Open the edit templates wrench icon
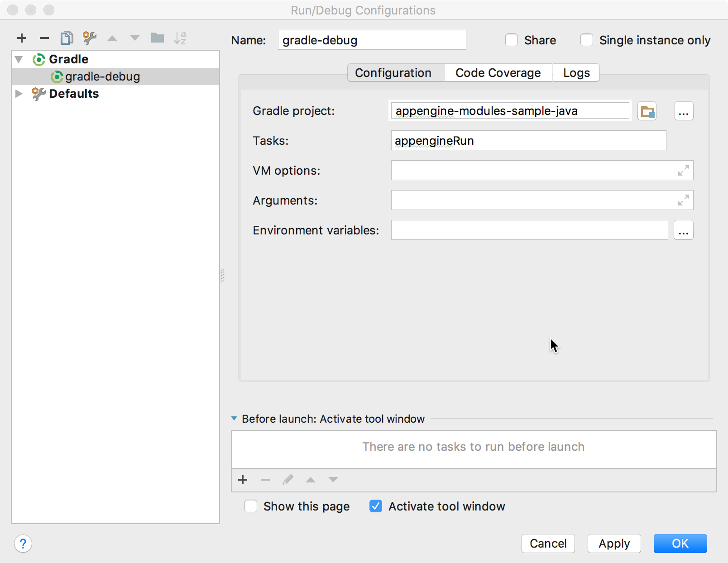Screen dimensions: 728x563 point(89,38)
